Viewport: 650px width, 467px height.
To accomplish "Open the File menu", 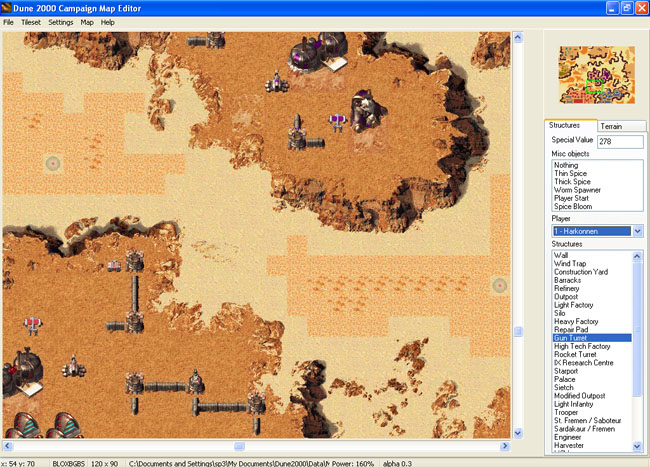I will [8, 22].
